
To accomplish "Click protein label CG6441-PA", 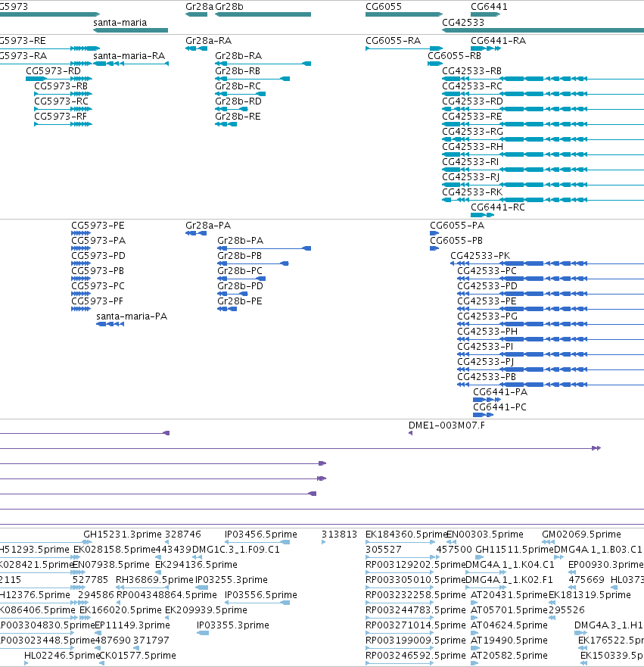I will coord(500,392).
